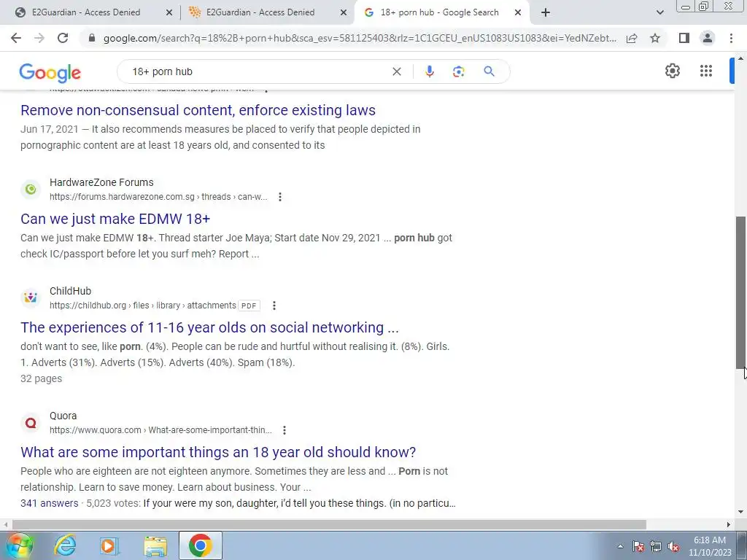Search by image with the Lens icon

458,71
